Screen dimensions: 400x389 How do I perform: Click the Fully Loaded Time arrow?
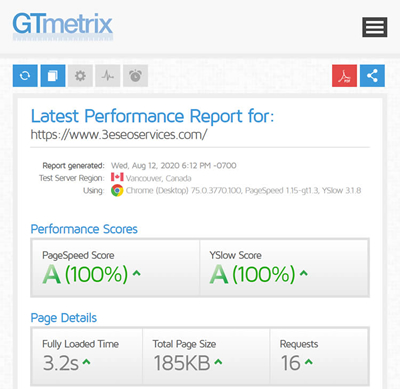coord(86,361)
